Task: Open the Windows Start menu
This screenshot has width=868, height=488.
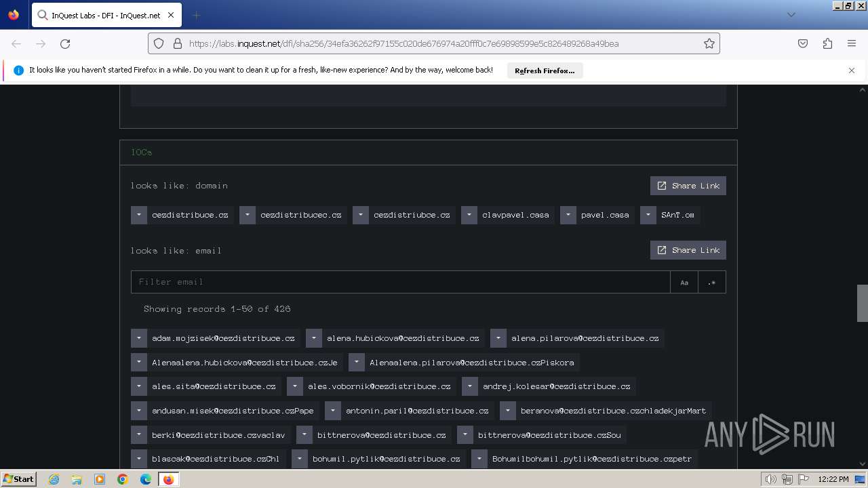Action: [x=19, y=479]
